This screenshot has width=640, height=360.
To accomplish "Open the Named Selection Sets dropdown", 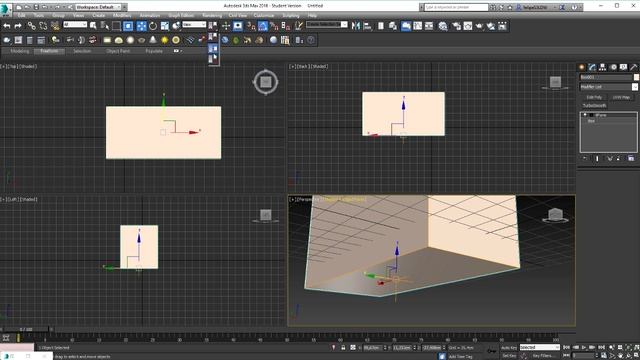I will coord(327,24).
